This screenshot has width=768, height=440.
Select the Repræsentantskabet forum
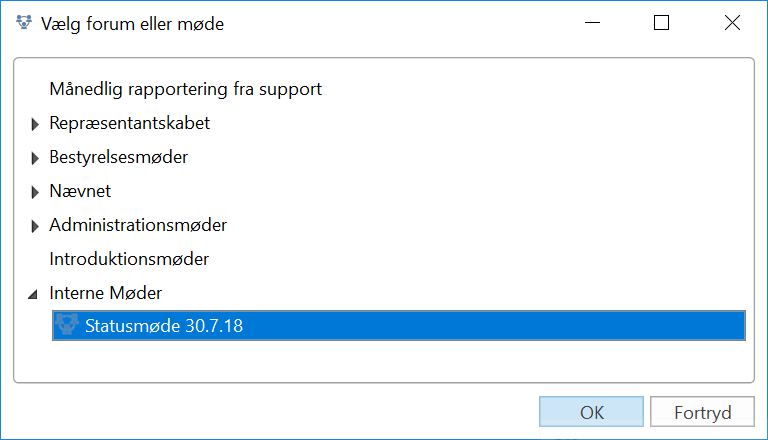click(x=129, y=124)
